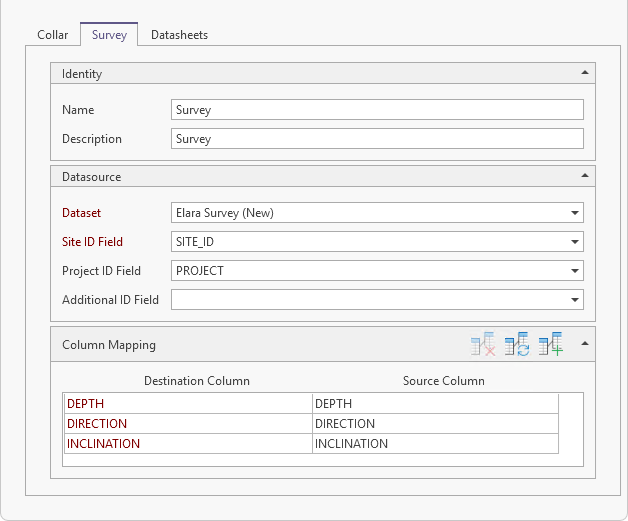Image resolution: width=628 pixels, height=521 pixels.
Task: Expand the Project ID Field dropdown
Action: tap(575, 271)
